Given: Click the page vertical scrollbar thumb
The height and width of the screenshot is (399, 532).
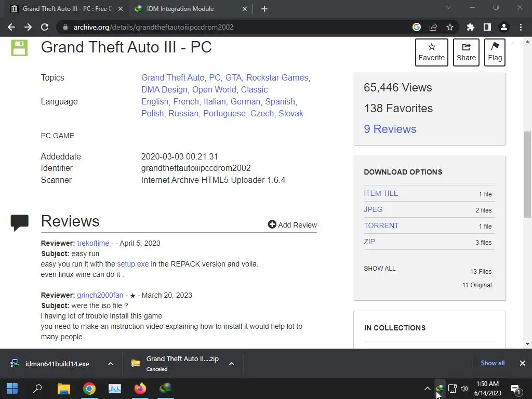Looking at the screenshot, I should point(527,175).
